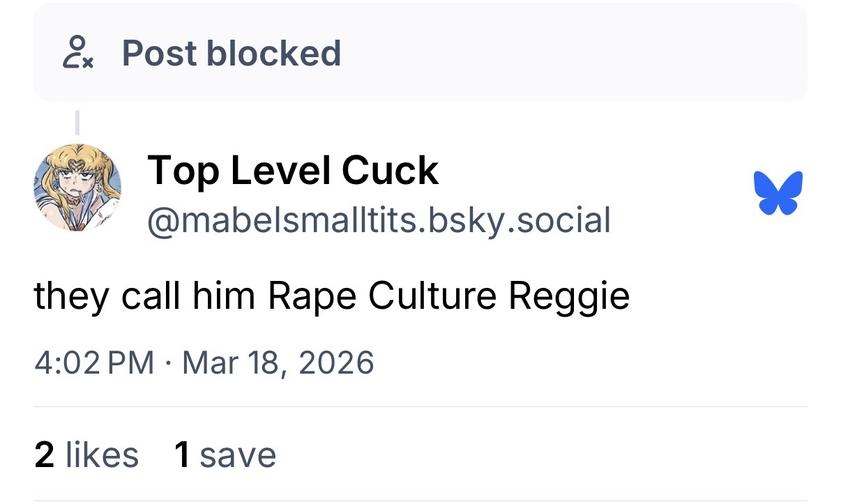Click the Mar 18, 2026 date
Screen dimensions: 841x504
pyautogui.click(x=278, y=362)
